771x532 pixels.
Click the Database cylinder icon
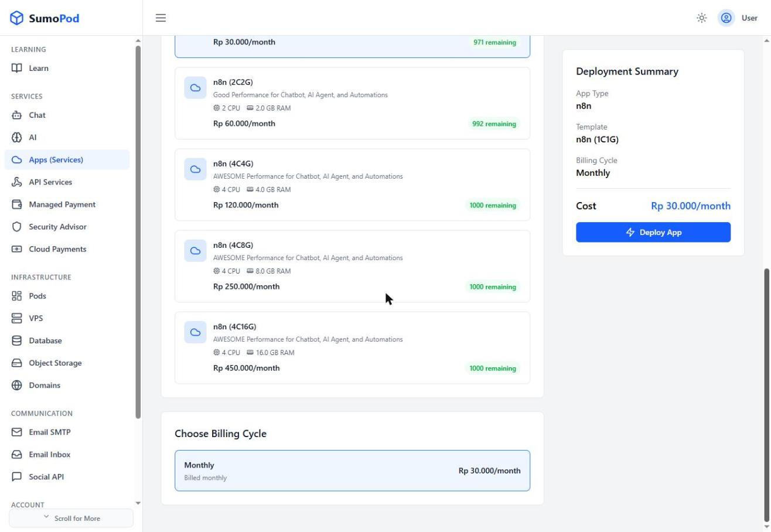click(x=17, y=340)
